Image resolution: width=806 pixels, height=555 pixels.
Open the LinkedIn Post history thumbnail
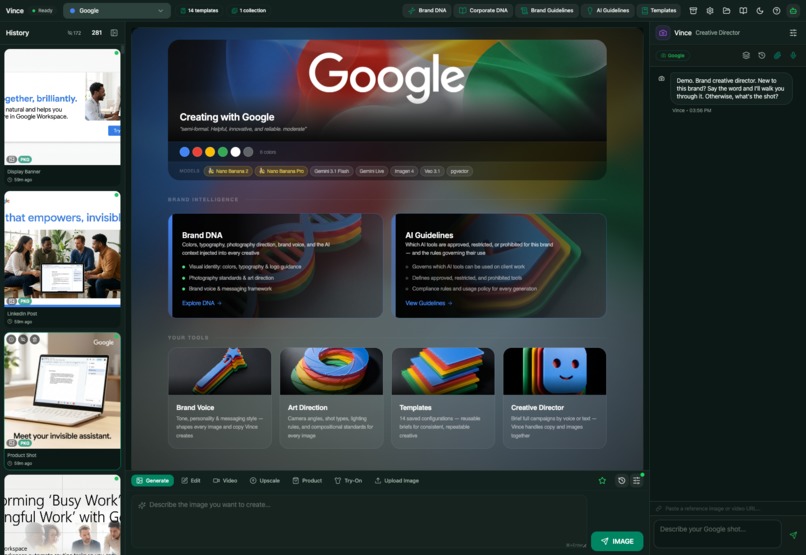pos(62,249)
